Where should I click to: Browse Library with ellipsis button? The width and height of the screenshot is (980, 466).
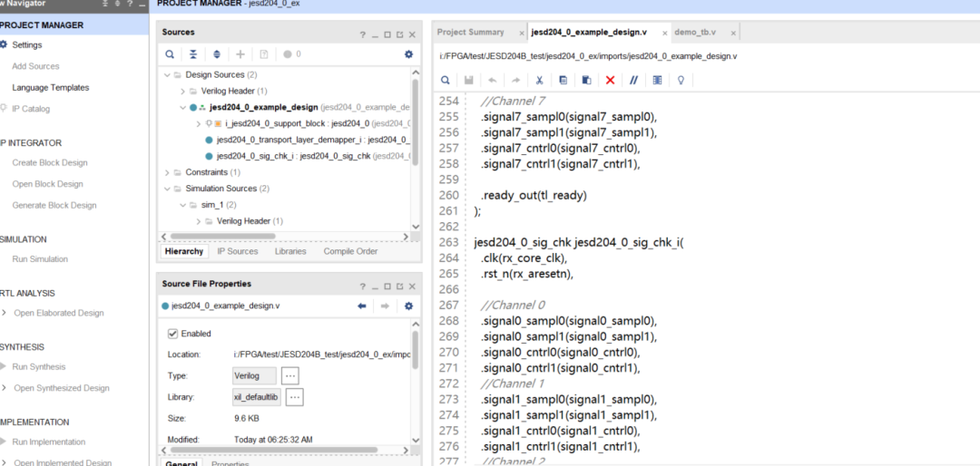click(295, 397)
